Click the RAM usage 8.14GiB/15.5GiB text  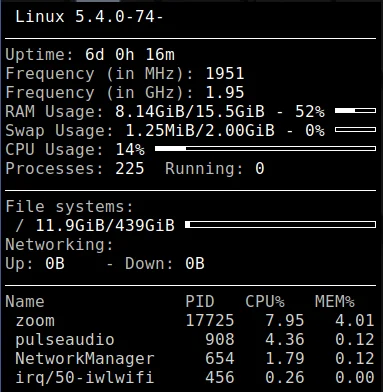190,112
